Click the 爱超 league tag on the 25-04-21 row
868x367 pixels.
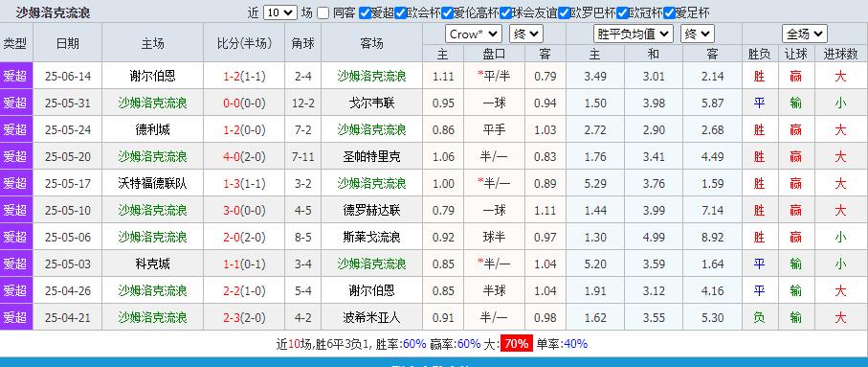coord(16,317)
